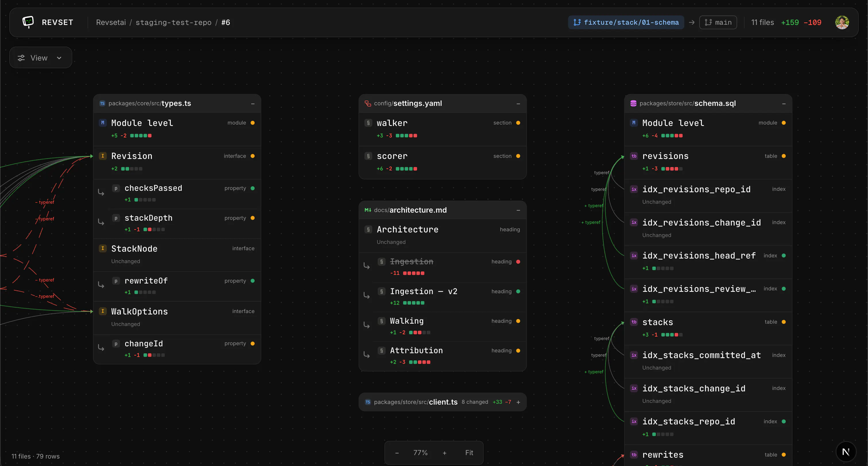Collapse the settings.yaml file card

(x=518, y=104)
